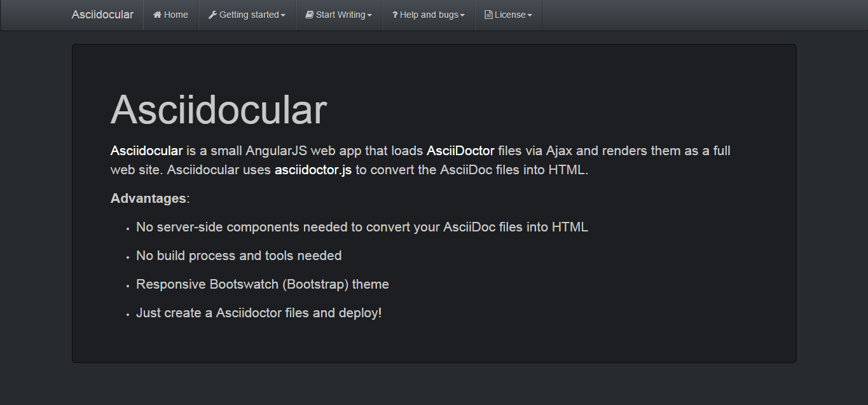Viewport: 868px width, 405px height.
Task: Click the book icon for Start Writing
Action: pyautogui.click(x=310, y=15)
